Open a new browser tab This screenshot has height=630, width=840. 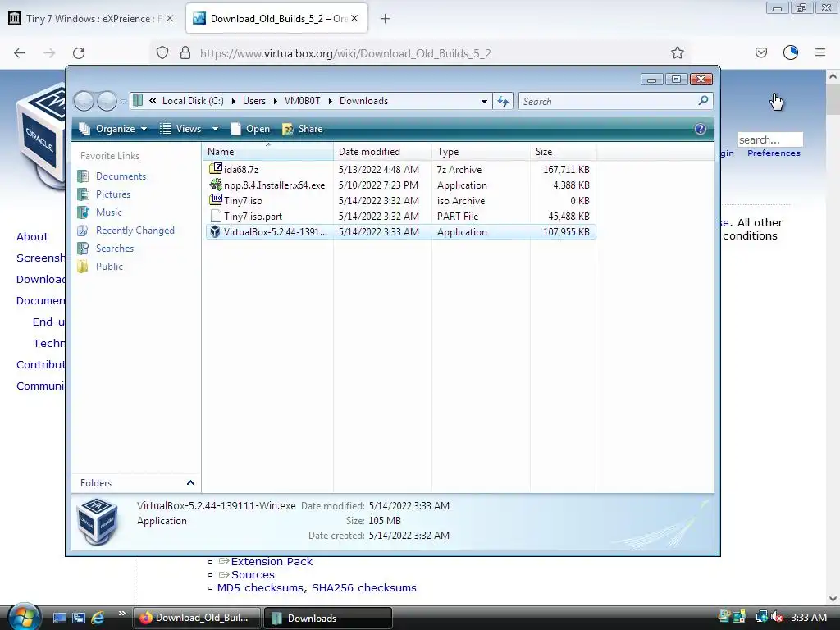pyautogui.click(x=385, y=19)
